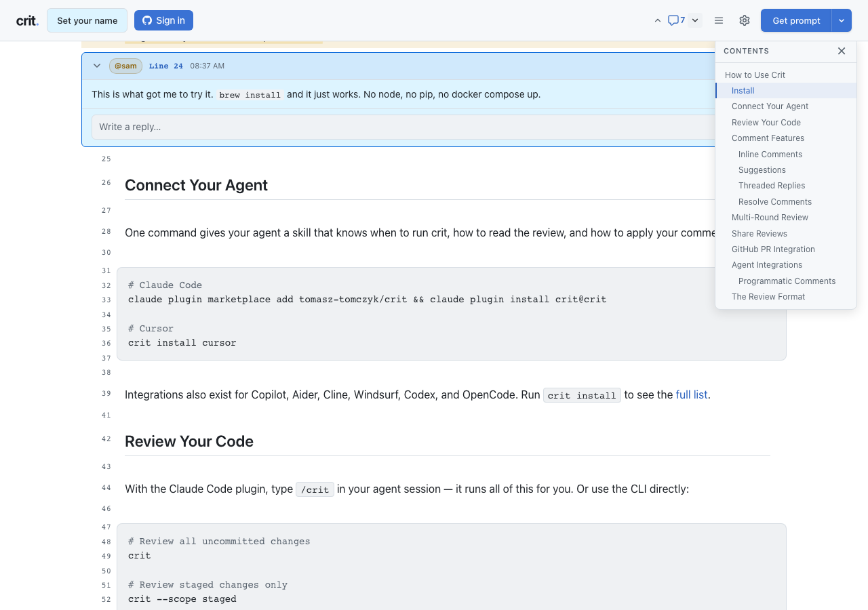Click the inline "/crit" code
The width and height of the screenshot is (868, 610).
click(x=315, y=489)
